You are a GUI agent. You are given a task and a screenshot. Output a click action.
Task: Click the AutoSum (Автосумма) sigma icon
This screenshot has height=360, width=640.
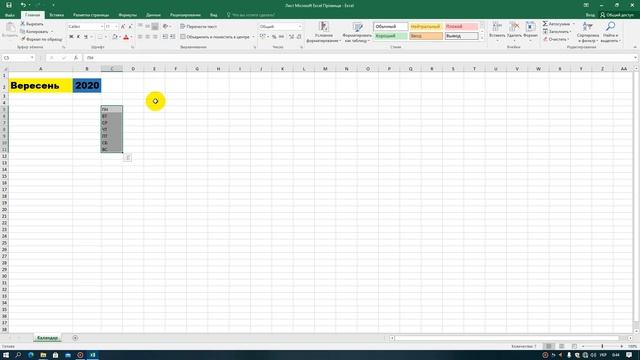coord(545,24)
